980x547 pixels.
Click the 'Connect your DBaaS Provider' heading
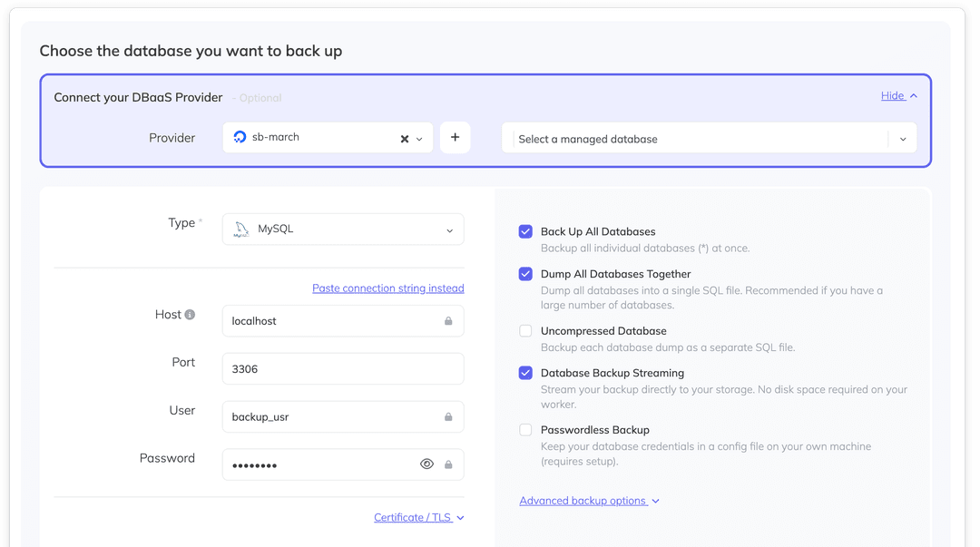(x=138, y=98)
